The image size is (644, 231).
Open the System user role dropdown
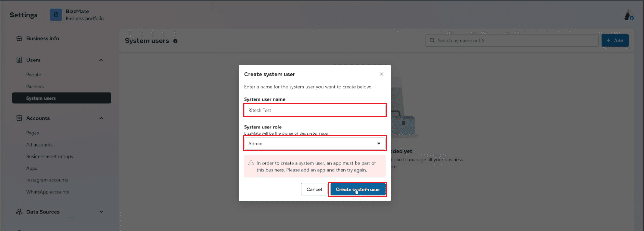tap(315, 144)
